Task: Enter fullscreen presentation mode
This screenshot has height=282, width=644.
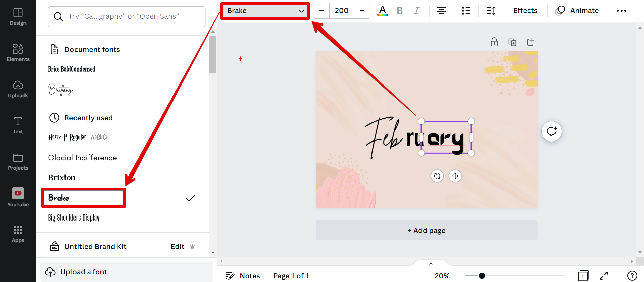Action: 604,276
